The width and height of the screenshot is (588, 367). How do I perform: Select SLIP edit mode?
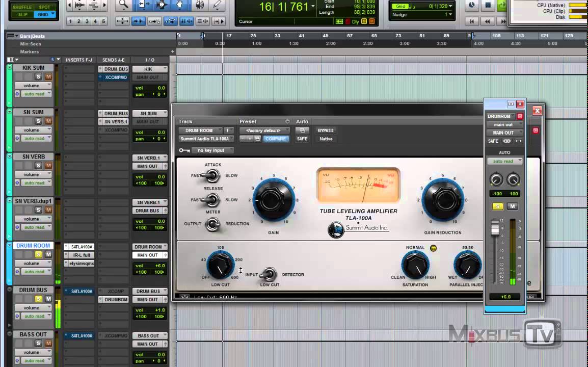coord(22,15)
